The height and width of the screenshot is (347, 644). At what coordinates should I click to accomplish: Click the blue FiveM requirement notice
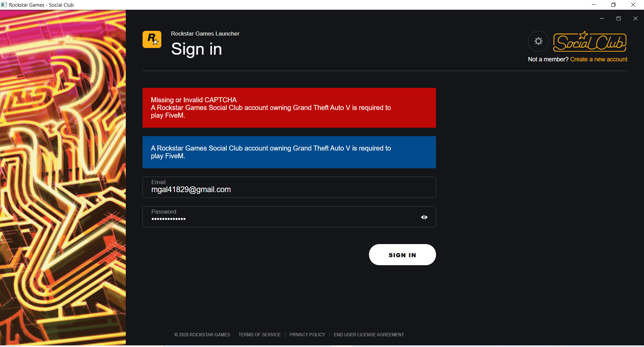[x=289, y=152]
